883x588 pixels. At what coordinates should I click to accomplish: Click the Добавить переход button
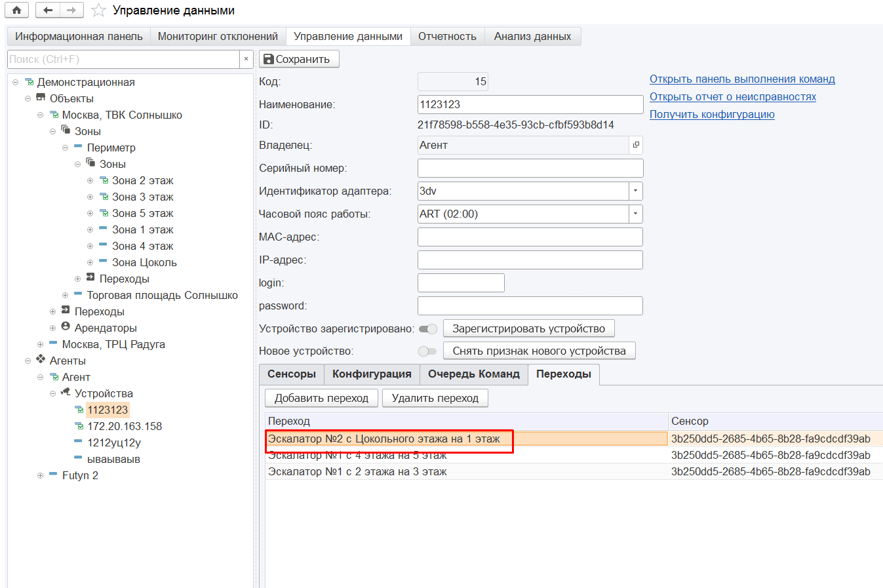(x=321, y=398)
